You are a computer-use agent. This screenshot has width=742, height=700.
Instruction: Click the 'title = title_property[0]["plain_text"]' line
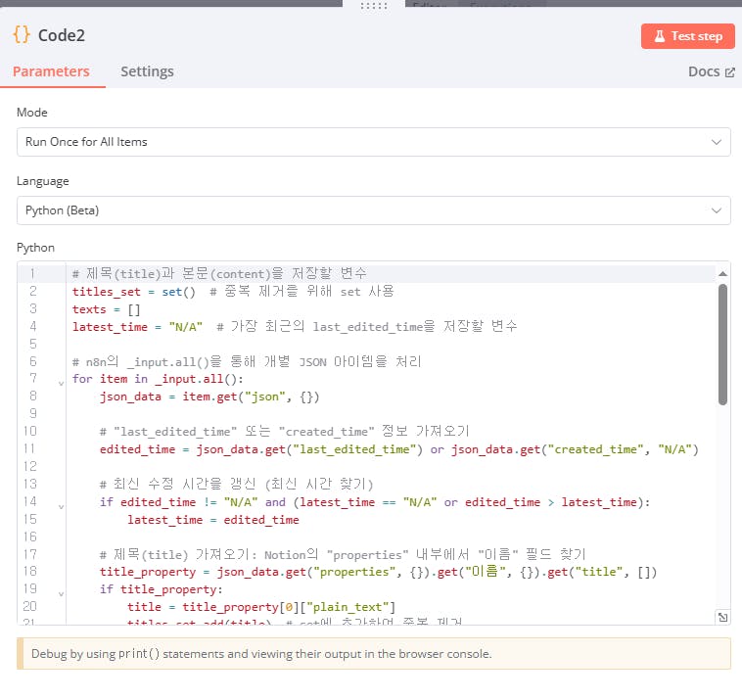[261, 607]
